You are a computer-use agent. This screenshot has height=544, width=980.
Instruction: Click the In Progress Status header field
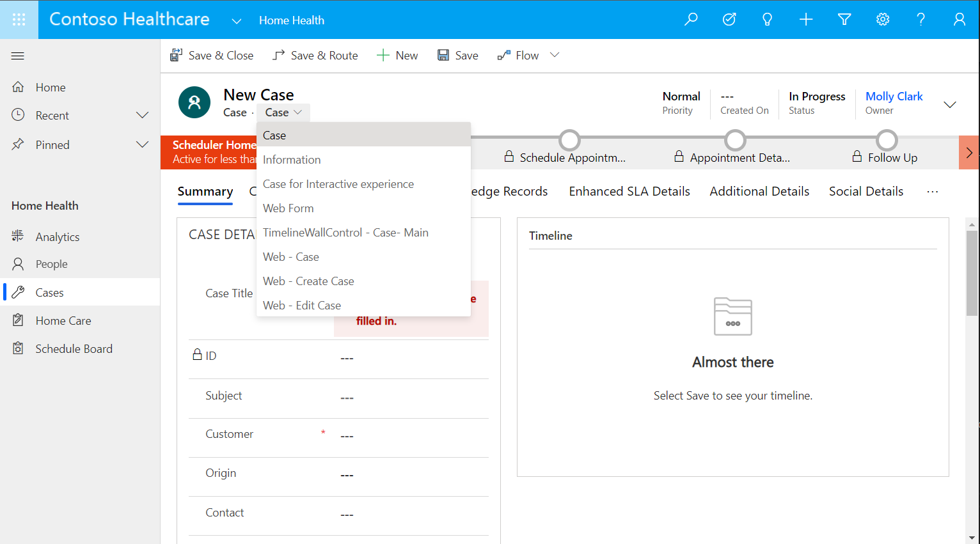point(817,103)
